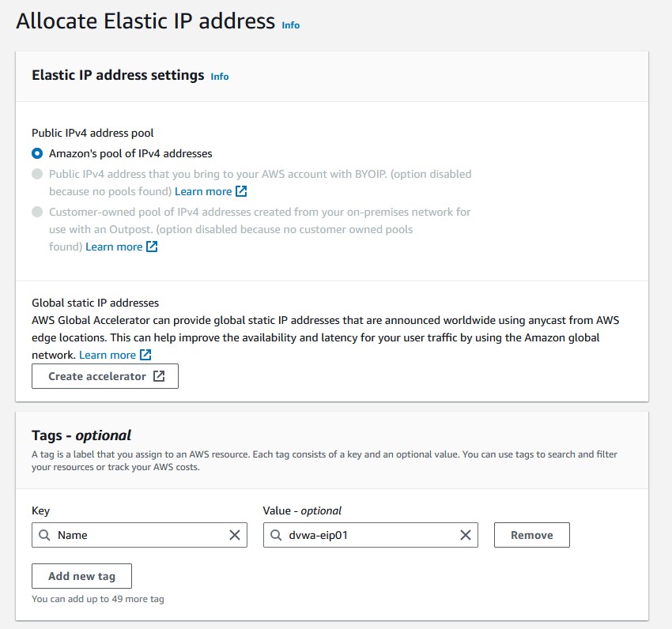The width and height of the screenshot is (672, 629).
Task: Click search icon in the Key field
Action: 45,535
